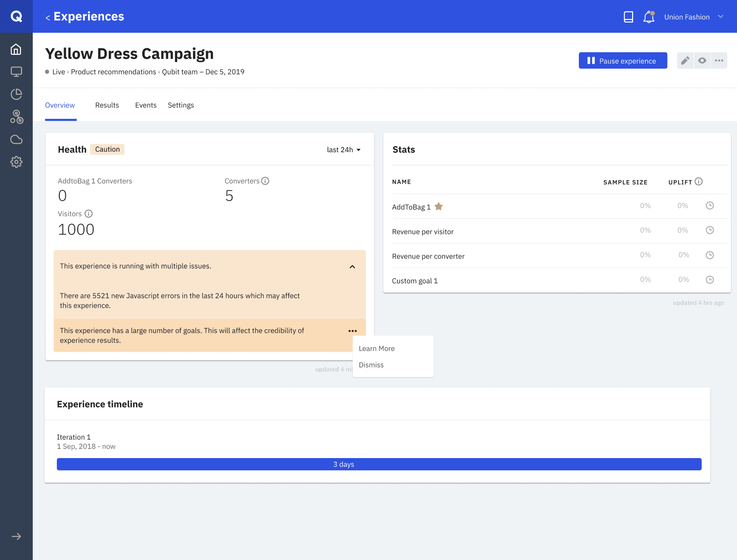The image size is (737, 560).
Task: Click the 3 days timeline bar
Action: click(379, 464)
